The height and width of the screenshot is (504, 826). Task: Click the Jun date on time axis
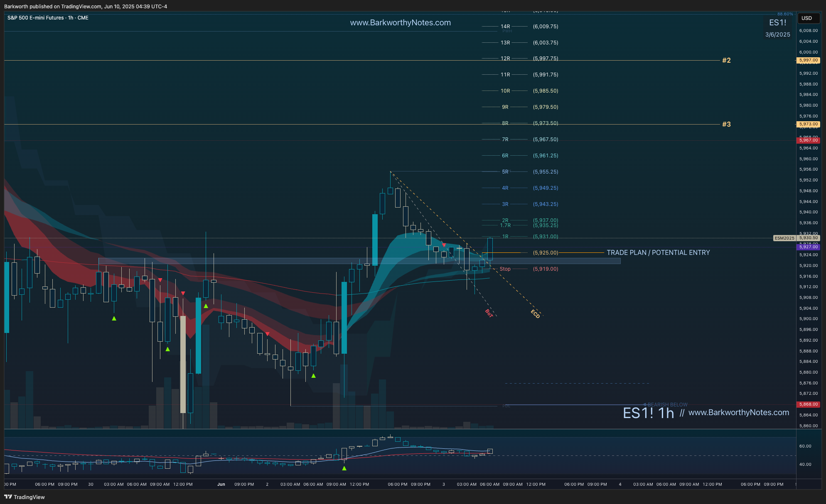pos(221,484)
